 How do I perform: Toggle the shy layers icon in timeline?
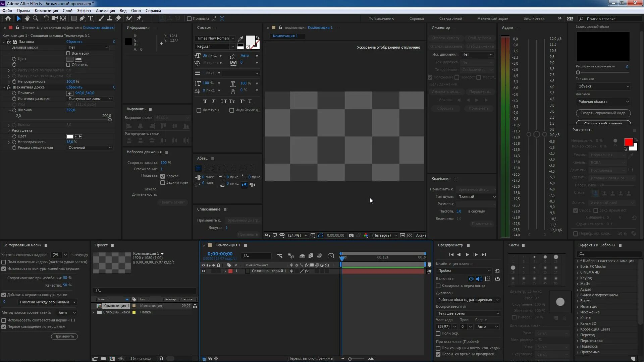(x=302, y=256)
